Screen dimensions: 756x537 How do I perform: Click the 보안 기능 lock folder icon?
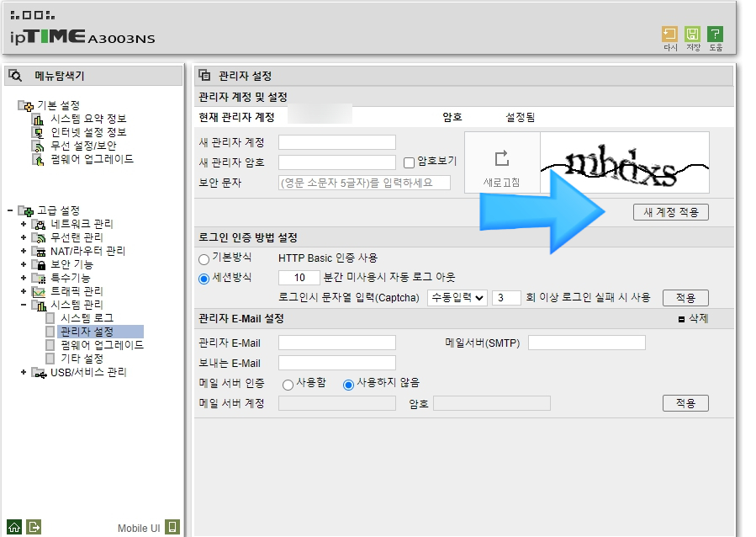click(39, 264)
